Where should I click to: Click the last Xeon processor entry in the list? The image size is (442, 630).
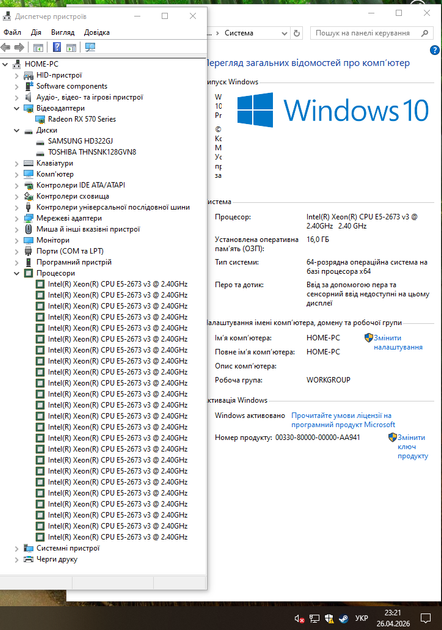pyautogui.click(x=117, y=537)
